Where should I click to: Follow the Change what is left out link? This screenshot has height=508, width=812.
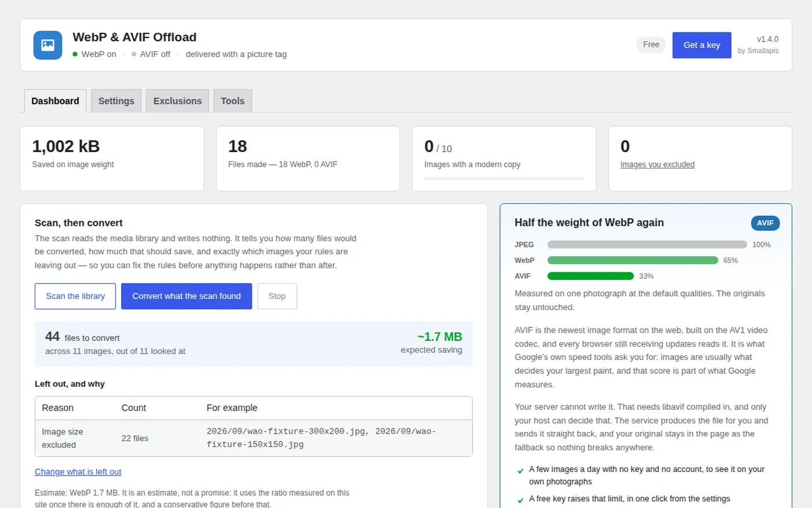78,471
